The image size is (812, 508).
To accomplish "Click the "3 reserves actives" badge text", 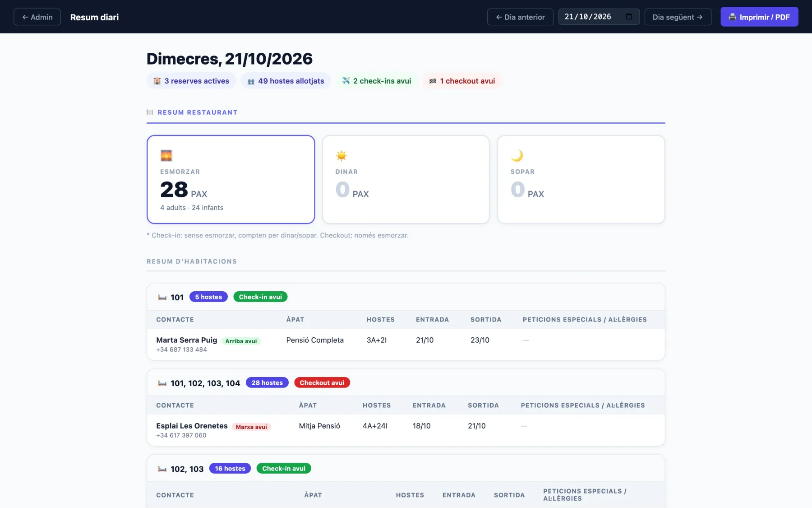I will (x=197, y=81).
